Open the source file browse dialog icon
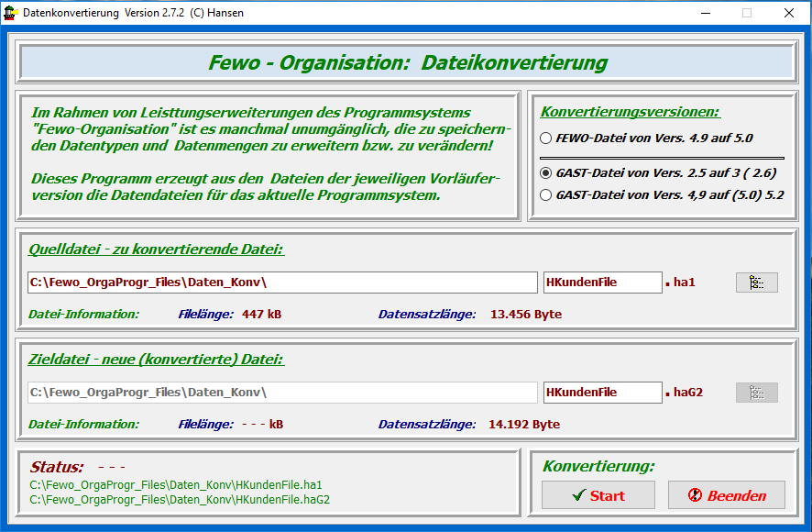The height and width of the screenshot is (532, 812). tap(756, 283)
